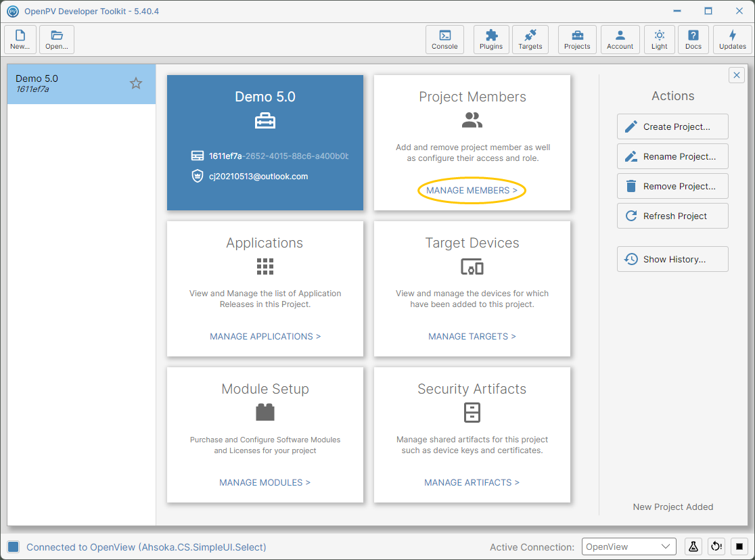Click the Show History... button
Viewport: 755px width, 560px height.
click(672, 259)
